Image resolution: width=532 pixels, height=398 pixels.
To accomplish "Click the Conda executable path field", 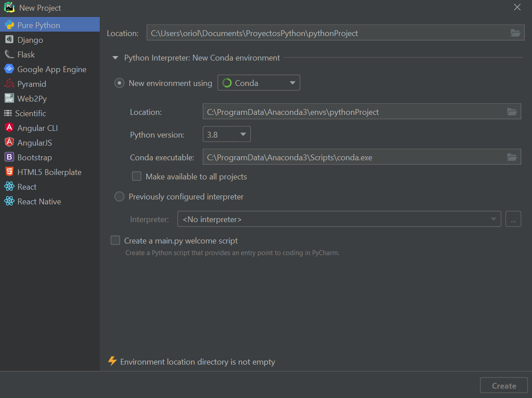I will click(x=361, y=157).
